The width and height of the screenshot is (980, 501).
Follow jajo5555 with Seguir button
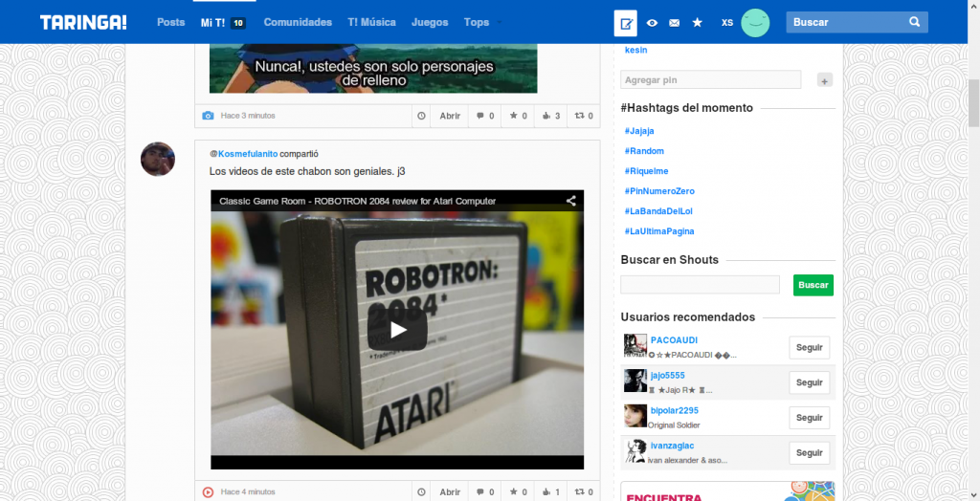(x=810, y=383)
